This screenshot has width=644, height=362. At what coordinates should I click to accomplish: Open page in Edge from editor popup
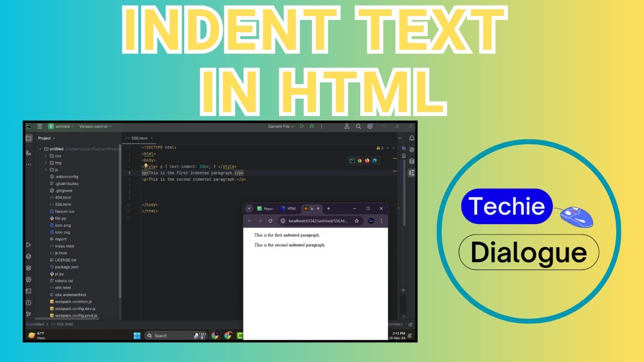point(374,161)
